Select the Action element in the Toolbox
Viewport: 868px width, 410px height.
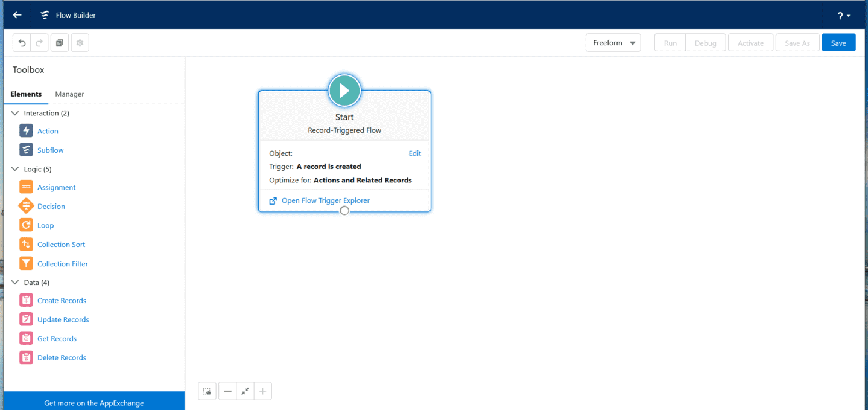pos(47,130)
